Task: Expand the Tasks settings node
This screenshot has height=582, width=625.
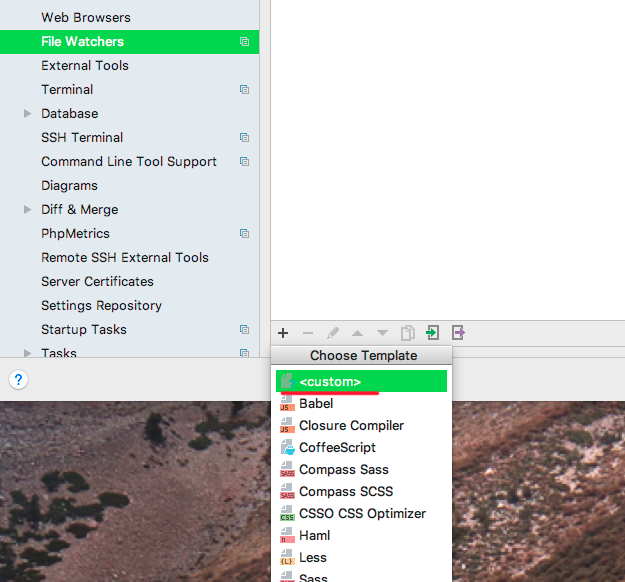Action: (x=28, y=353)
